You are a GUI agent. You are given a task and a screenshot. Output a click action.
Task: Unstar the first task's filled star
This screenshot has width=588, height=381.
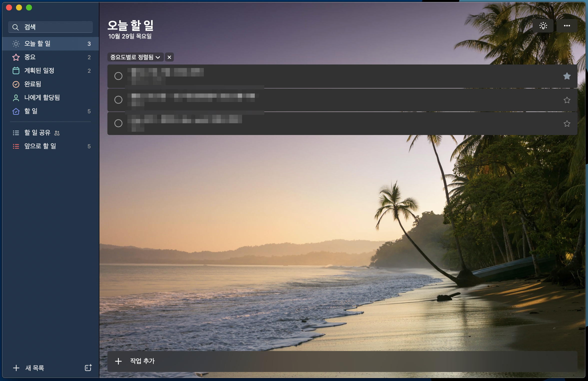[567, 76]
